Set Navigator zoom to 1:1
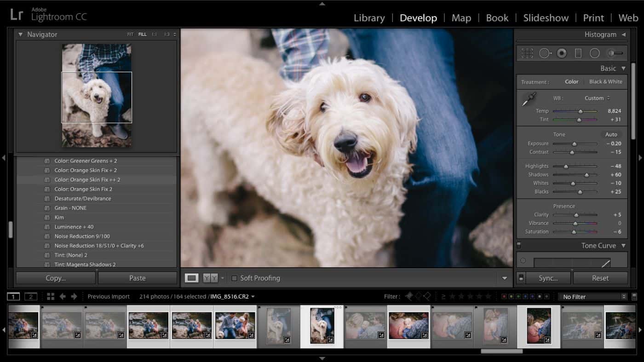Image resolution: width=644 pixels, height=362 pixels. click(154, 34)
